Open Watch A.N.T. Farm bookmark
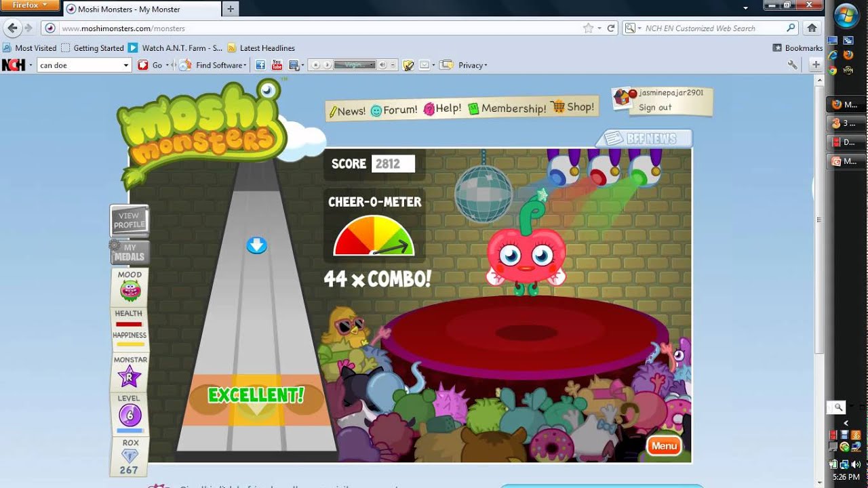This screenshot has width=868, height=488. pos(176,48)
